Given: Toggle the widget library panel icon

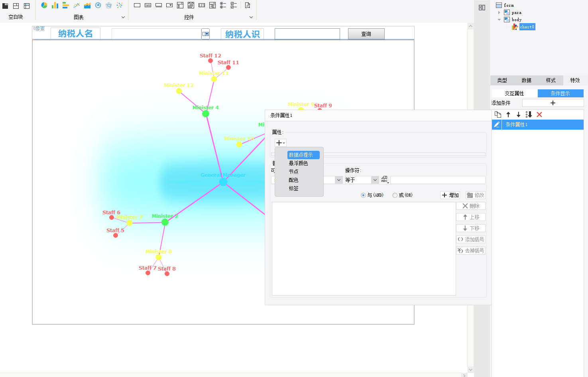Looking at the screenshot, I should point(482,8).
